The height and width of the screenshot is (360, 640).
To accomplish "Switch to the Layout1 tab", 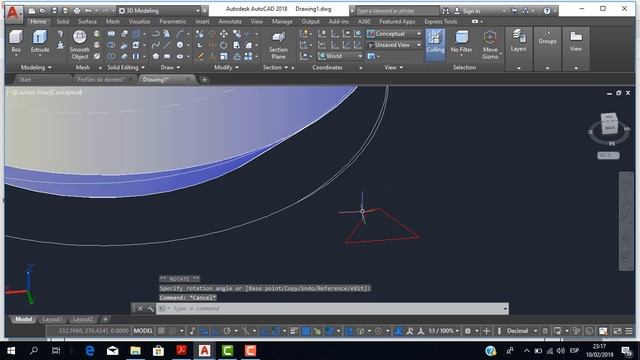I will pyautogui.click(x=53, y=319).
